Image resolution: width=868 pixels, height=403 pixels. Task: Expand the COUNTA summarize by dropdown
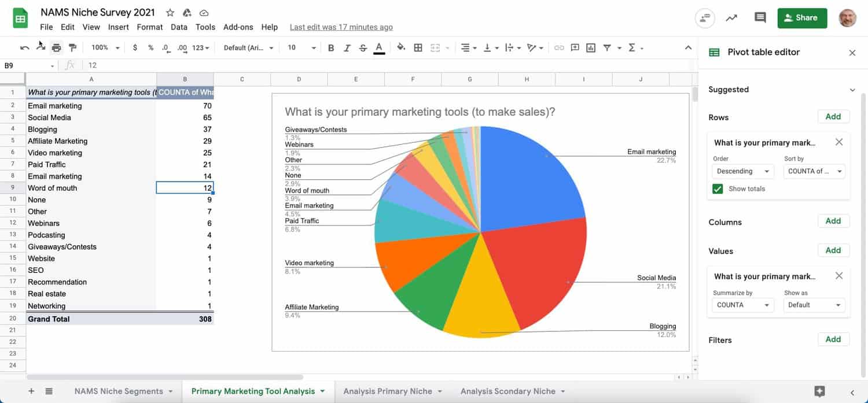(x=742, y=305)
